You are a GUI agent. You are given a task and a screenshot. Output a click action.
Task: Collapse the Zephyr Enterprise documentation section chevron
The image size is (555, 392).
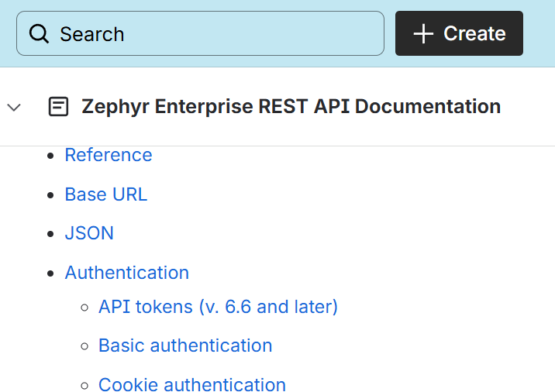pyautogui.click(x=14, y=107)
